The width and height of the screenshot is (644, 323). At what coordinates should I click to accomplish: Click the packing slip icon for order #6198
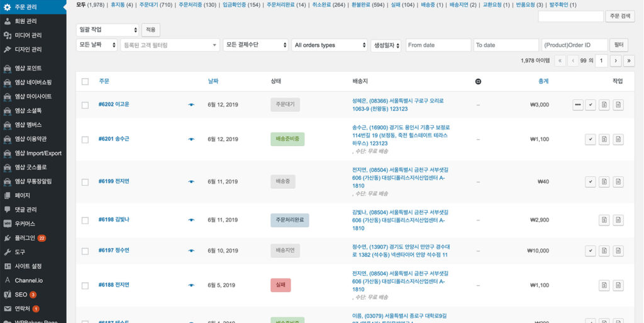point(618,220)
